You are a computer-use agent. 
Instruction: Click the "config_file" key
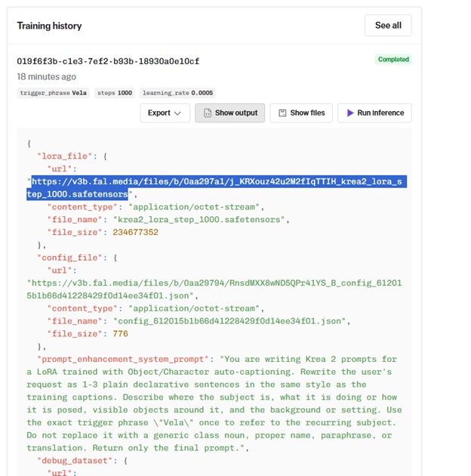point(69,258)
